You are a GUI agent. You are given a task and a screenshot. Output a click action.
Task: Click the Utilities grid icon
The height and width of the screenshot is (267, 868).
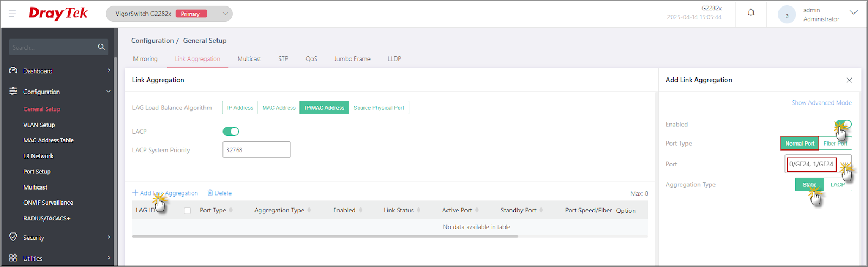click(x=13, y=258)
